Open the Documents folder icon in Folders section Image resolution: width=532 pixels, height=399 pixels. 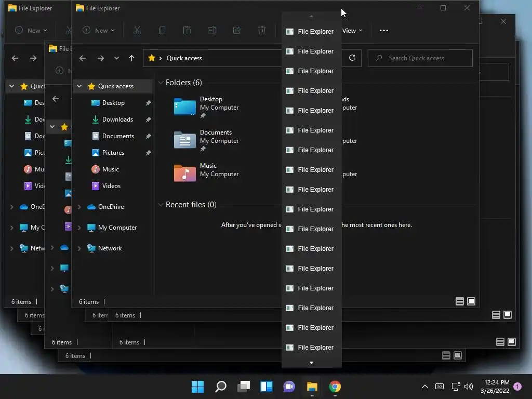[184, 140]
